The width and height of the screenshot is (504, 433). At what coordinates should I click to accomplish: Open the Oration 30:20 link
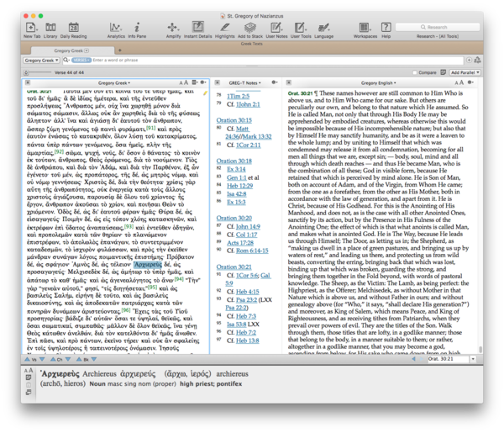click(x=234, y=218)
